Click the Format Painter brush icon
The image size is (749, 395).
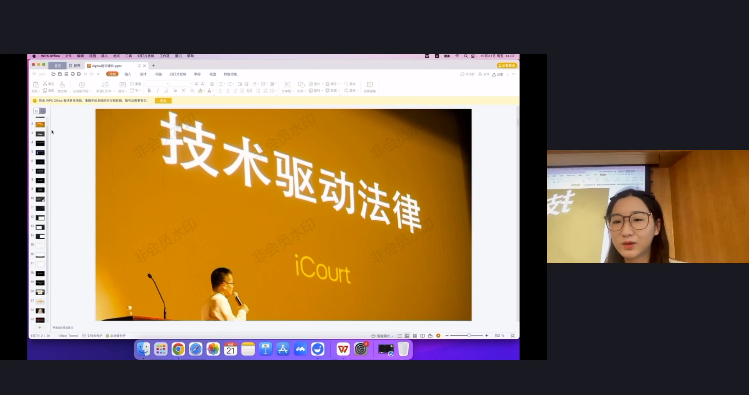(x=62, y=86)
